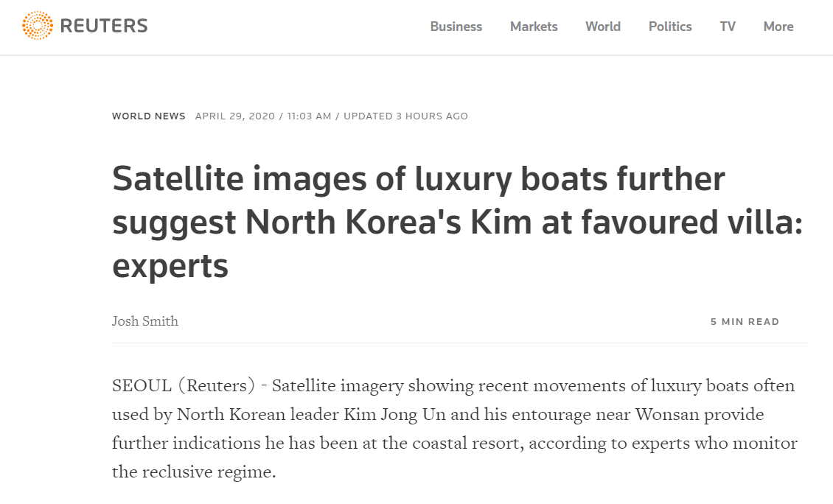Open the Business section

[x=456, y=27]
